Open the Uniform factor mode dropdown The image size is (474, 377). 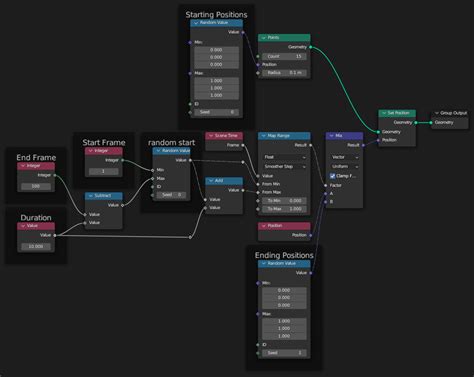coord(344,166)
